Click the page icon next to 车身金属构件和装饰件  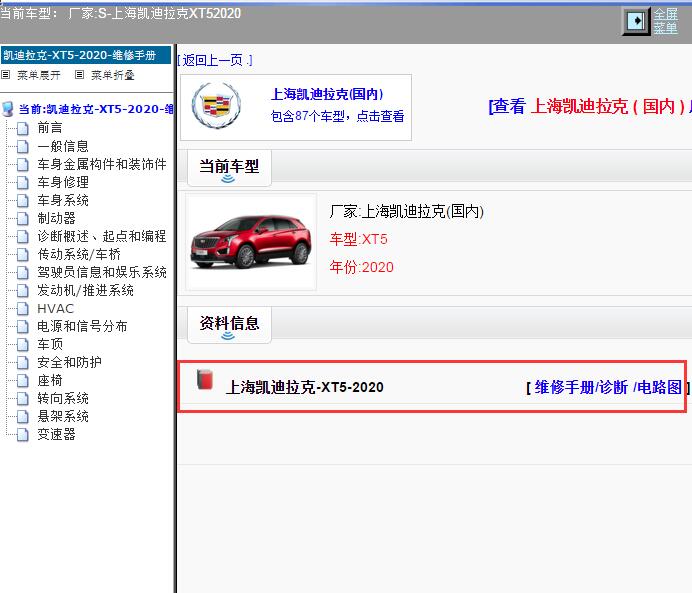tap(23, 165)
